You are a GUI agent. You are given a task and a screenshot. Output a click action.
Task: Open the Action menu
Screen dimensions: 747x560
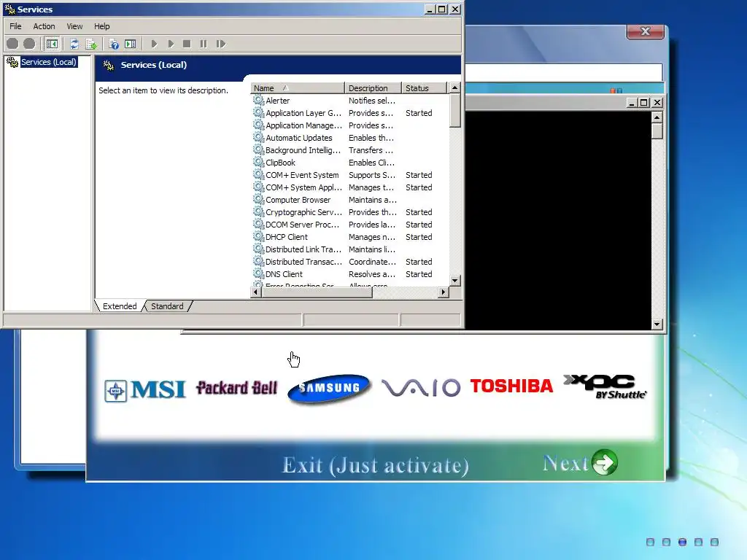pyautogui.click(x=44, y=26)
